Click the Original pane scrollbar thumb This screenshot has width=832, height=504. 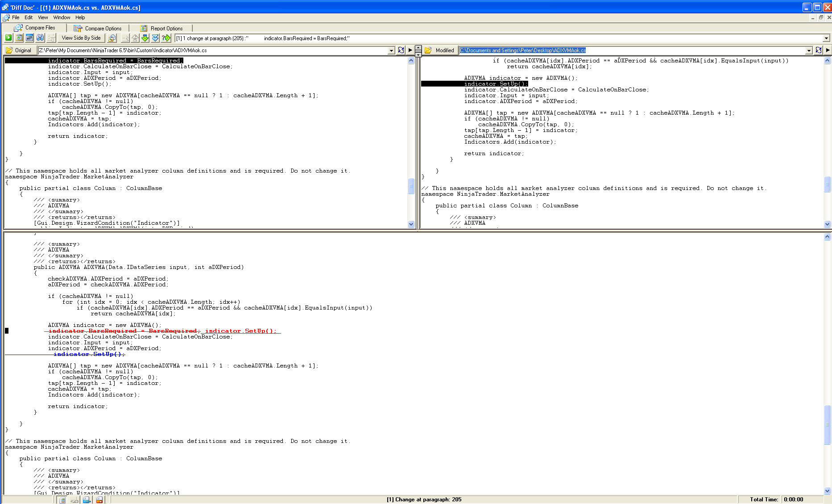click(x=411, y=186)
